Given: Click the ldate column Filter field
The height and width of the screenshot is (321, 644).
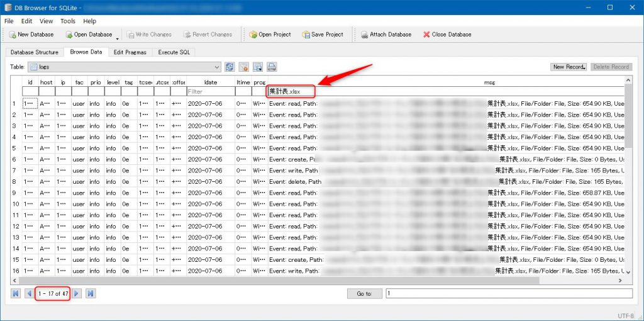Looking at the screenshot, I should click(210, 91).
